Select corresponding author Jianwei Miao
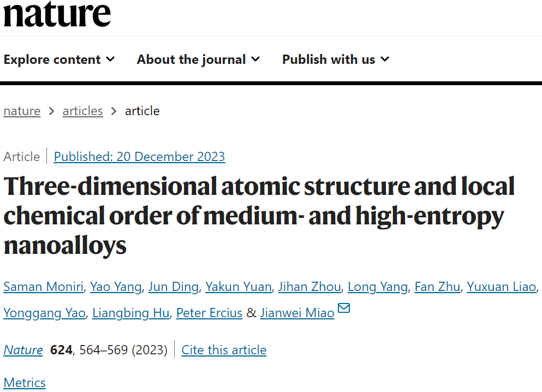 pyautogui.click(x=297, y=313)
